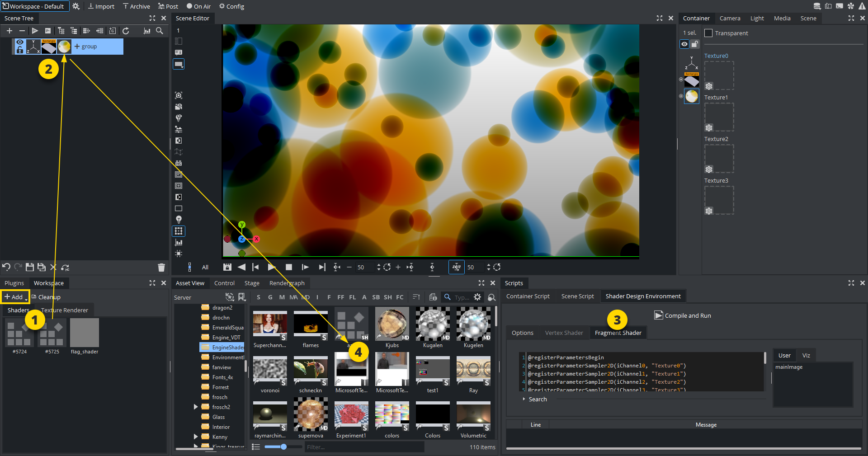Toggle list view icon in the Asset View footer
Screen dimensions: 868x456
click(256, 447)
